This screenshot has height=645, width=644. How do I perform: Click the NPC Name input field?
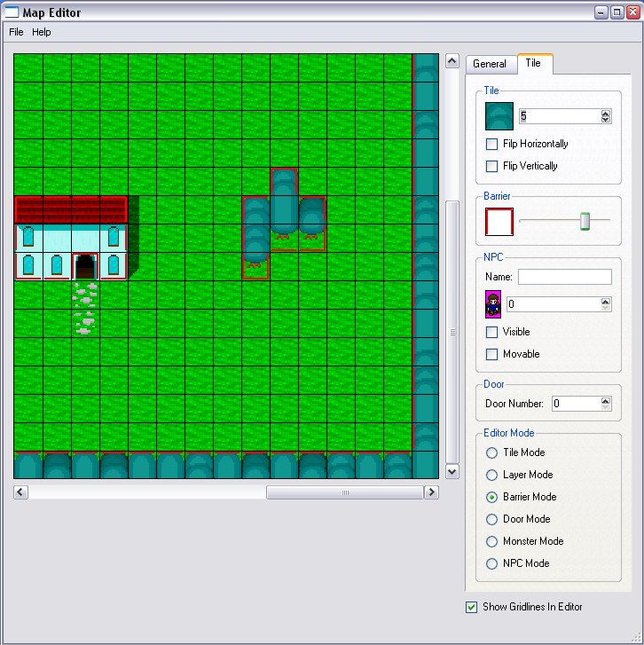point(564,277)
